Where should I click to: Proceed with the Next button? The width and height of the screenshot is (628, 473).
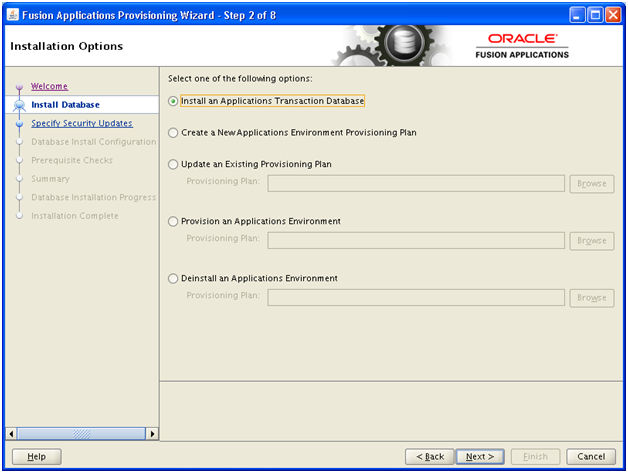480,457
